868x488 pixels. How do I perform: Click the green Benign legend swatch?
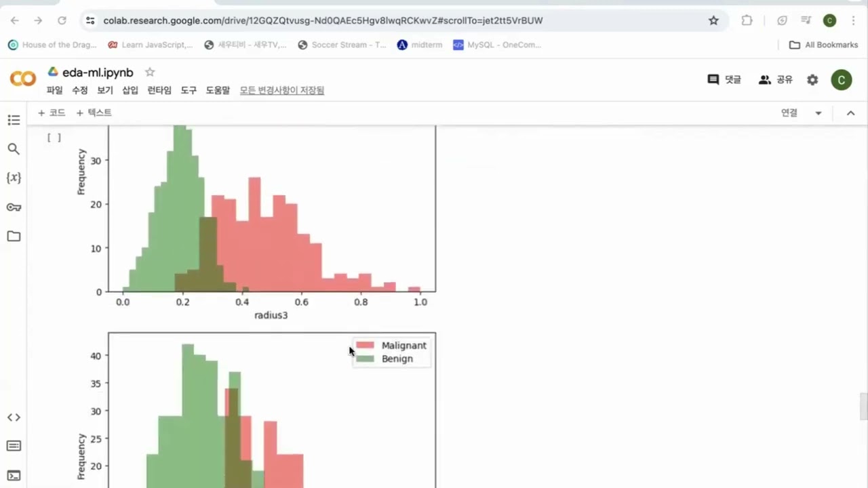coord(365,359)
